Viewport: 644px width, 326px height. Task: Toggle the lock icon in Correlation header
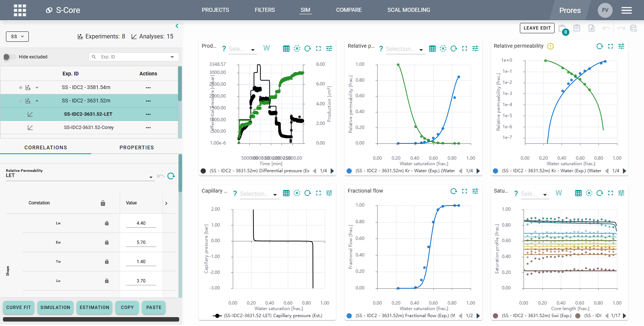[x=103, y=203]
